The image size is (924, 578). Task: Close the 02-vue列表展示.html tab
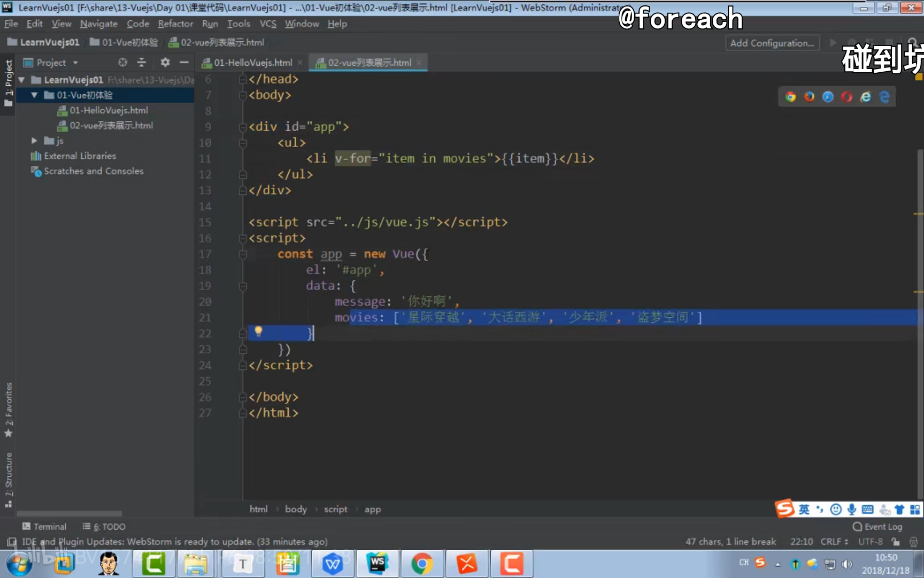coord(419,63)
